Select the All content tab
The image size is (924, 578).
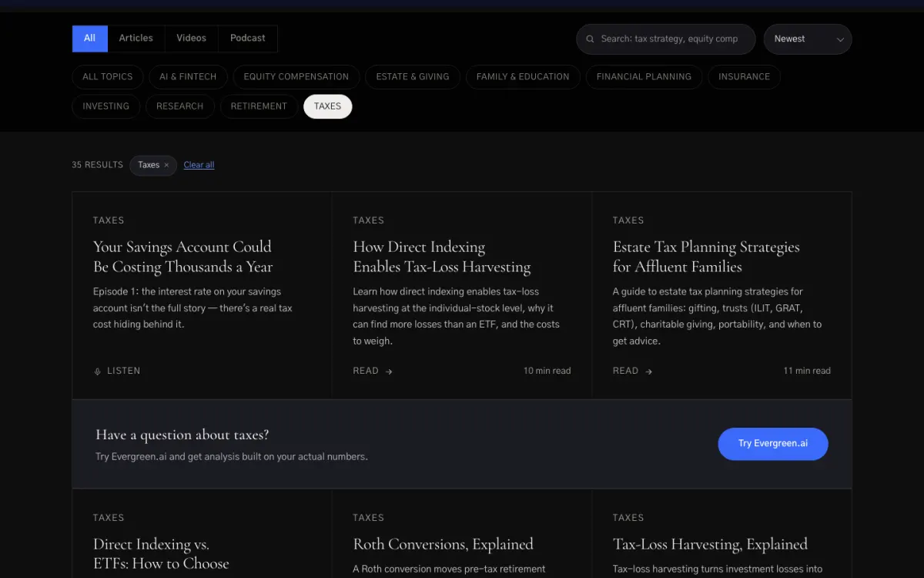(x=90, y=39)
